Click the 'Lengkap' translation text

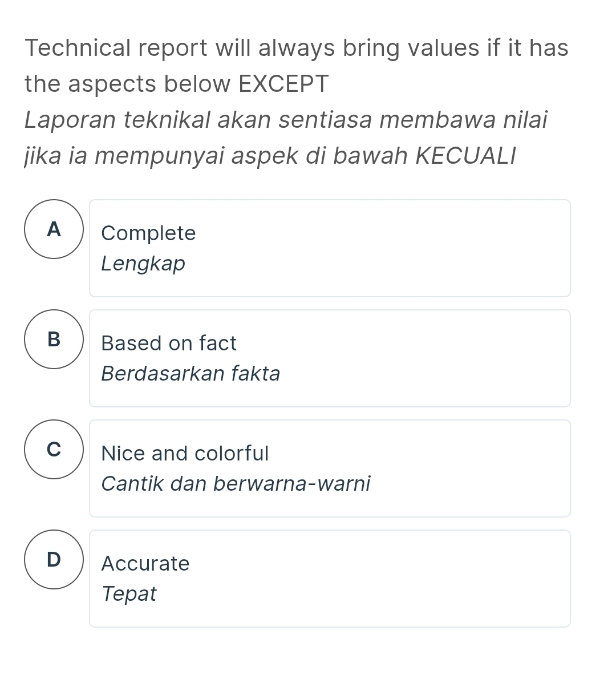pyautogui.click(x=143, y=264)
